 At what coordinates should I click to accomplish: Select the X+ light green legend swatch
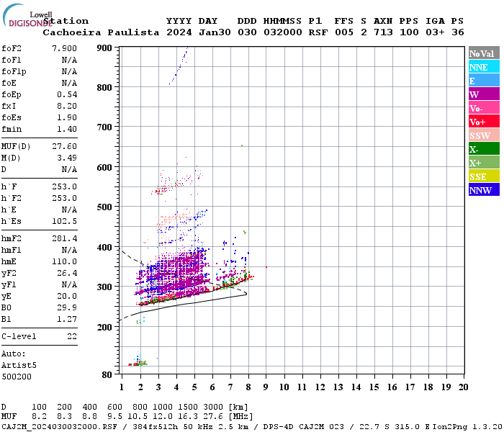[x=484, y=162]
